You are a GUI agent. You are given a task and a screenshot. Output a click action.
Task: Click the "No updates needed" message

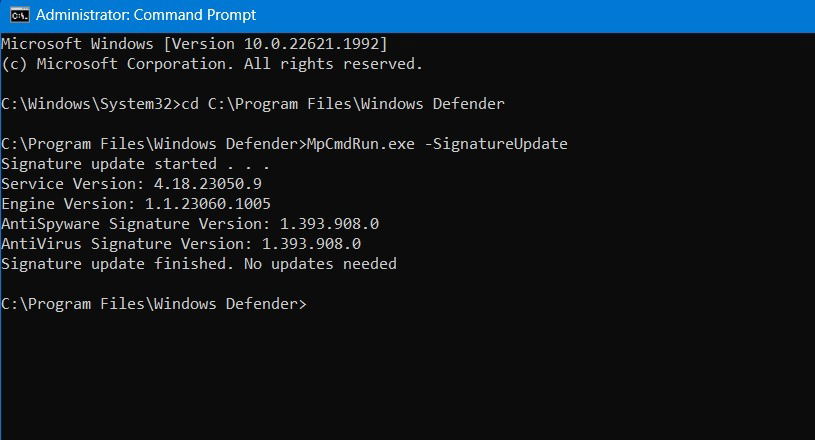(320, 264)
